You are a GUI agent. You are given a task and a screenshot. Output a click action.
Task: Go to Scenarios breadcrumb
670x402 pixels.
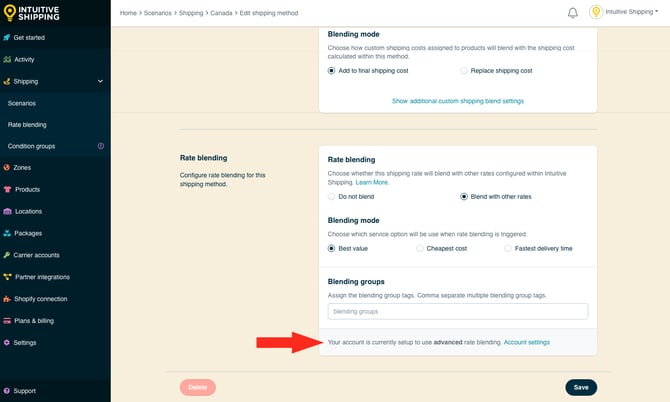pos(158,13)
